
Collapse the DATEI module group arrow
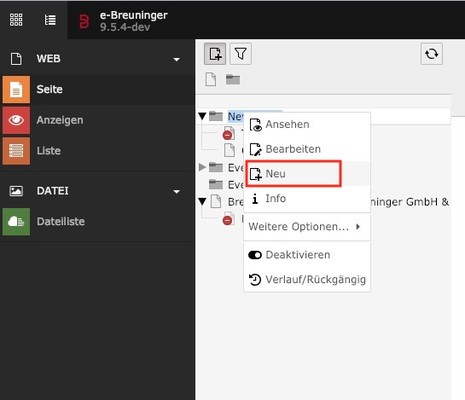pos(177,192)
